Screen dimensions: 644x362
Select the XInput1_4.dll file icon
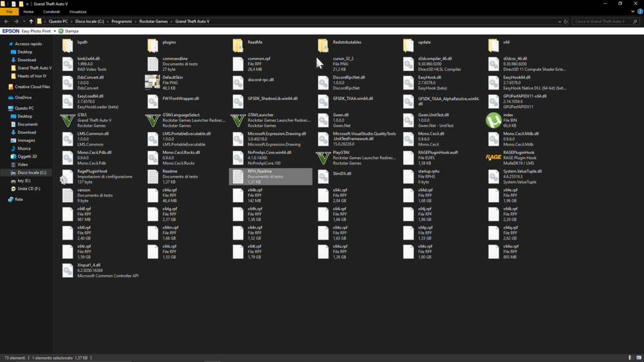click(x=68, y=271)
